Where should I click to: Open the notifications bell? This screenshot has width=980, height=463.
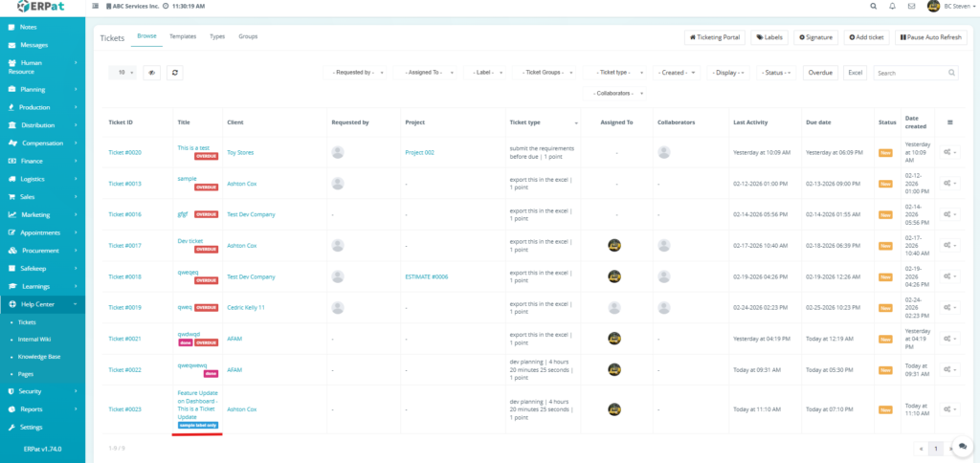tap(892, 6)
